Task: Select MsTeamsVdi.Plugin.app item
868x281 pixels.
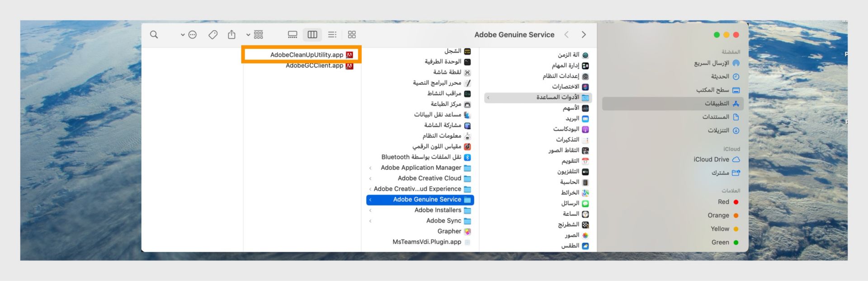Action: [x=431, y=242]
